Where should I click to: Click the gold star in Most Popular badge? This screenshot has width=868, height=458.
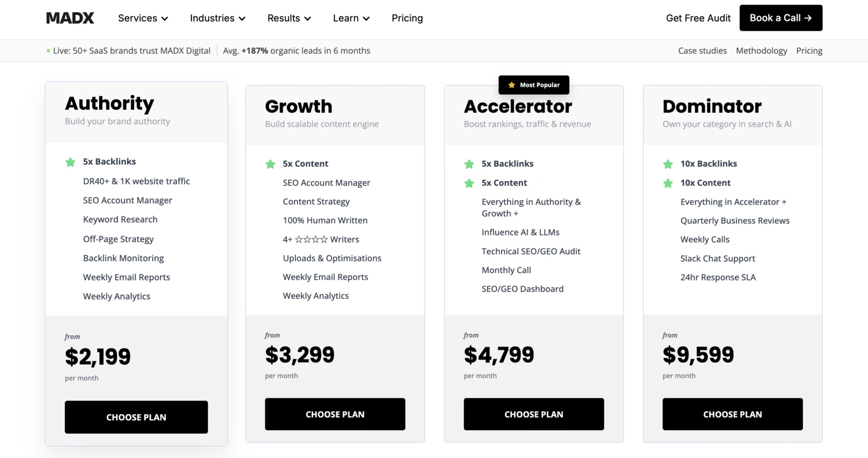(x=512, y=85)
